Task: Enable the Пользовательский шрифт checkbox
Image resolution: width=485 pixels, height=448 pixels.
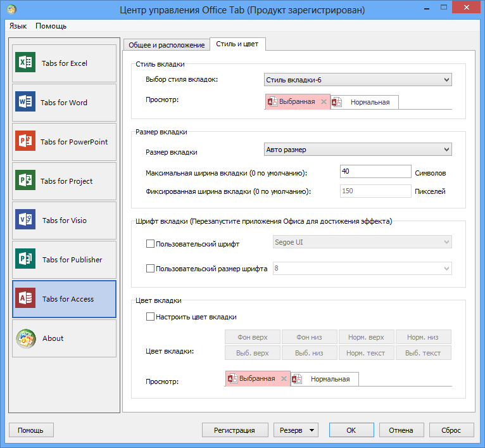Action: tap(150, 244)
